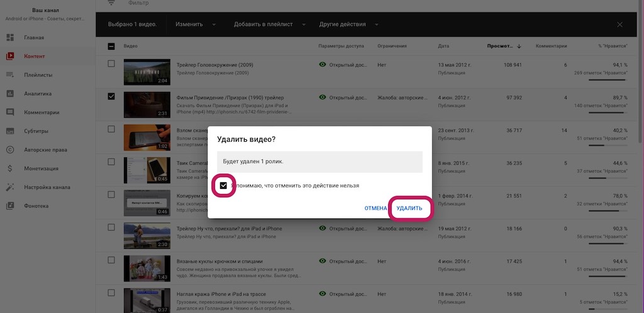This screenshot has height=313, width=644.
Task: Go to Настройка канала in sidebar menu
Action: 47,187
